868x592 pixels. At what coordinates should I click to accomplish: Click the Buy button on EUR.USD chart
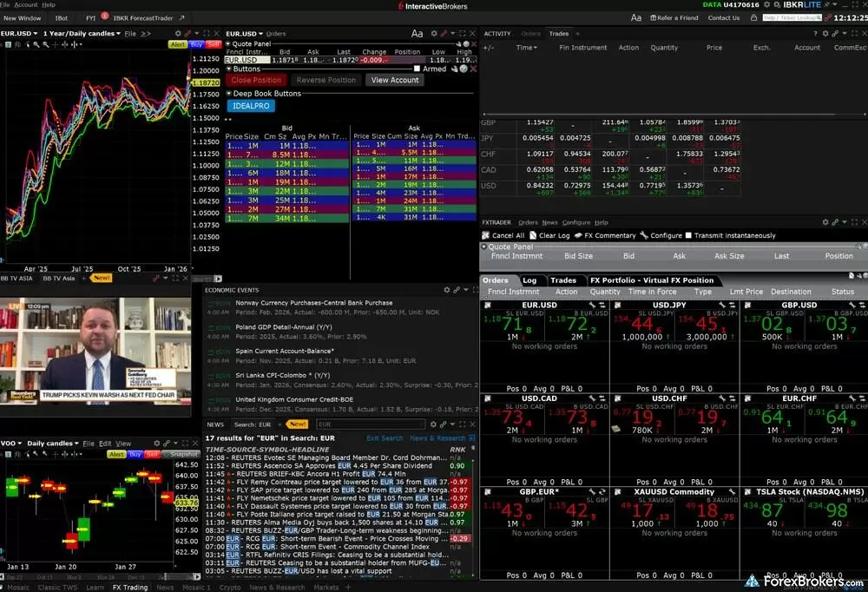pyautogui.click(x=196, y=44)
